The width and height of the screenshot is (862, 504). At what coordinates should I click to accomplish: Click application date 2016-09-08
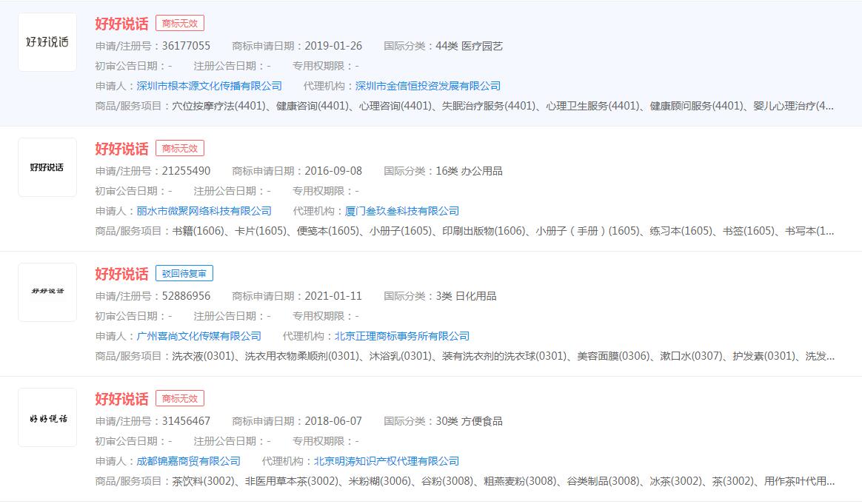(333, 171)
